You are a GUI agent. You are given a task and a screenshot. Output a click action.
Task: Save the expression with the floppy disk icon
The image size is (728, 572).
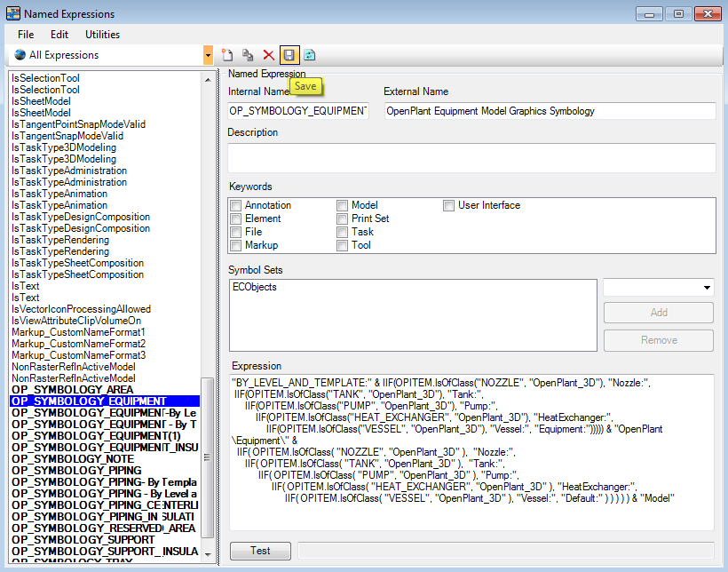point(289,55)
